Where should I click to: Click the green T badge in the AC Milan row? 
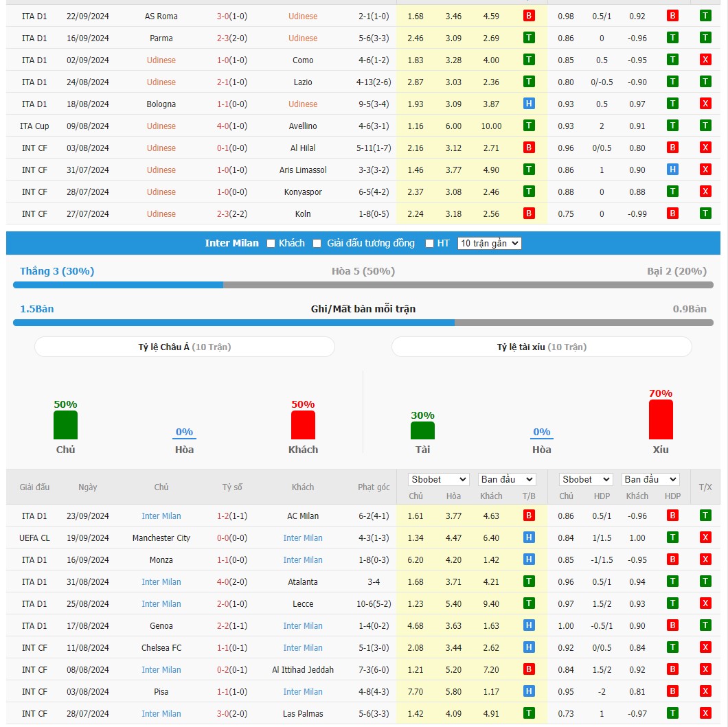[705, 516]
